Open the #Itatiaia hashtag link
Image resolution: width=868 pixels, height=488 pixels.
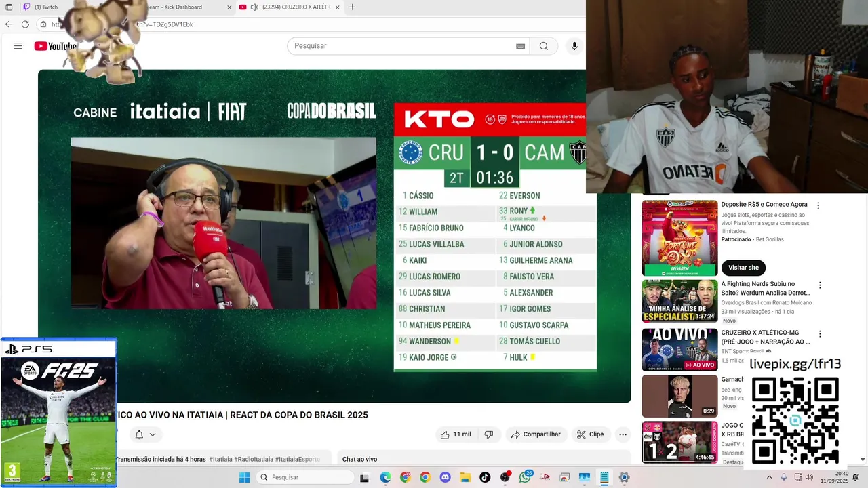220,459
